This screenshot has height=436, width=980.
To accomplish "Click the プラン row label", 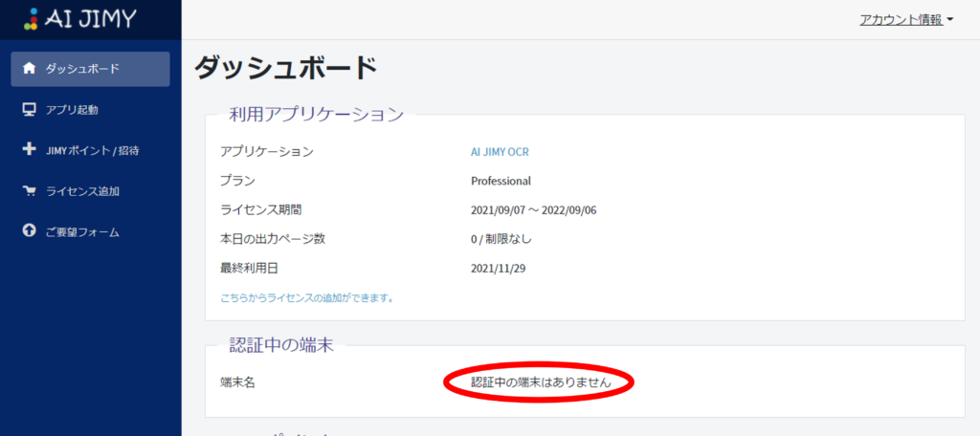I will click(237, 181).
